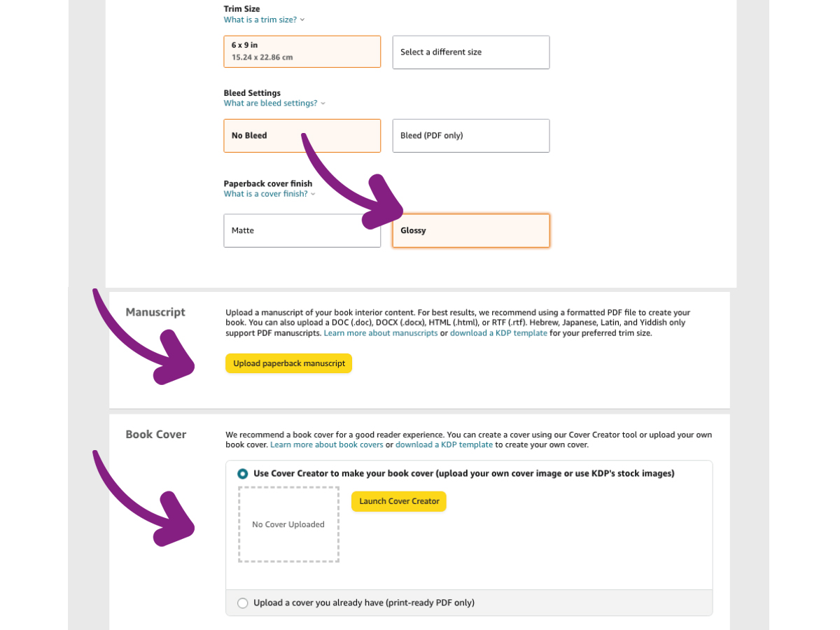Select Use Cover Creator radio button
840x630 pixels.
pos(243,474)
